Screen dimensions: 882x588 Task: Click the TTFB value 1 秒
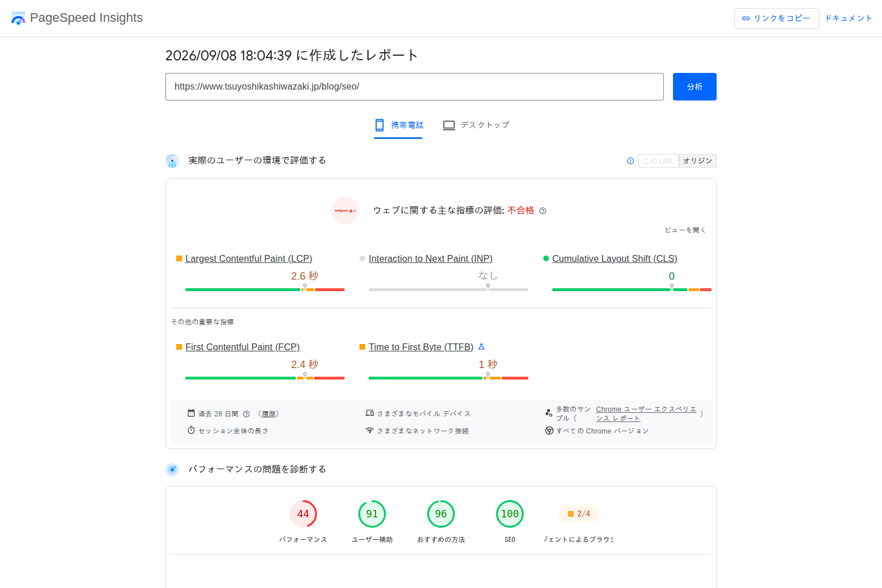pyautogui.click(x=488, y=365)
